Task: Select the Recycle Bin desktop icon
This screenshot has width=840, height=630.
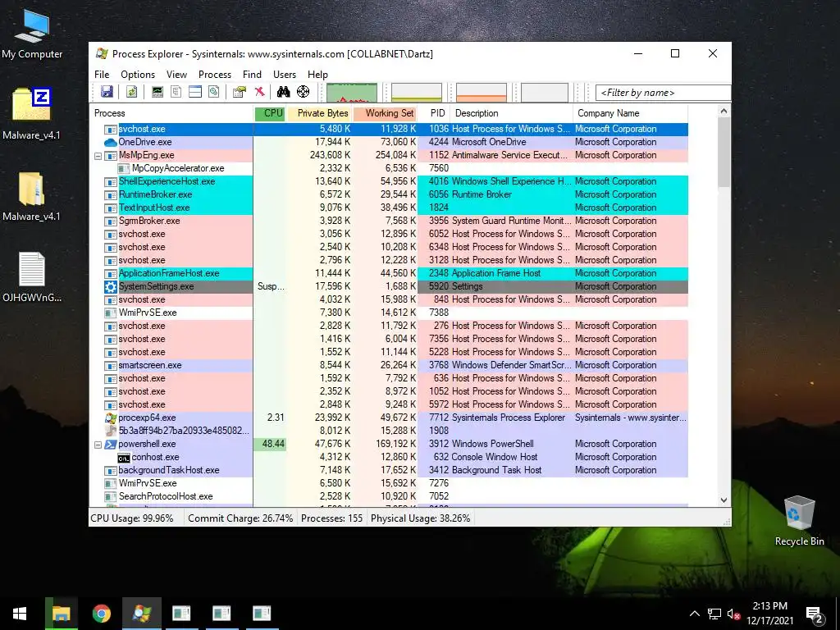Action: tap(799, 520)
